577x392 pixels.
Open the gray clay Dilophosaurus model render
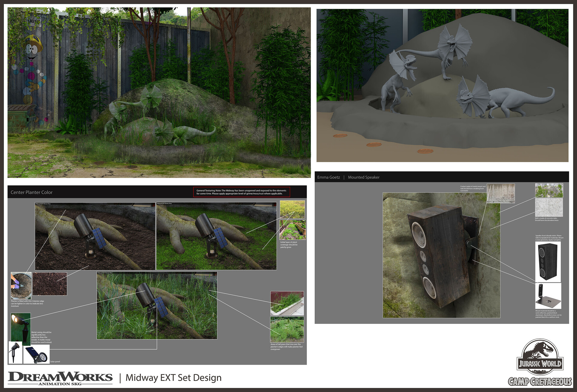[442, 85]
